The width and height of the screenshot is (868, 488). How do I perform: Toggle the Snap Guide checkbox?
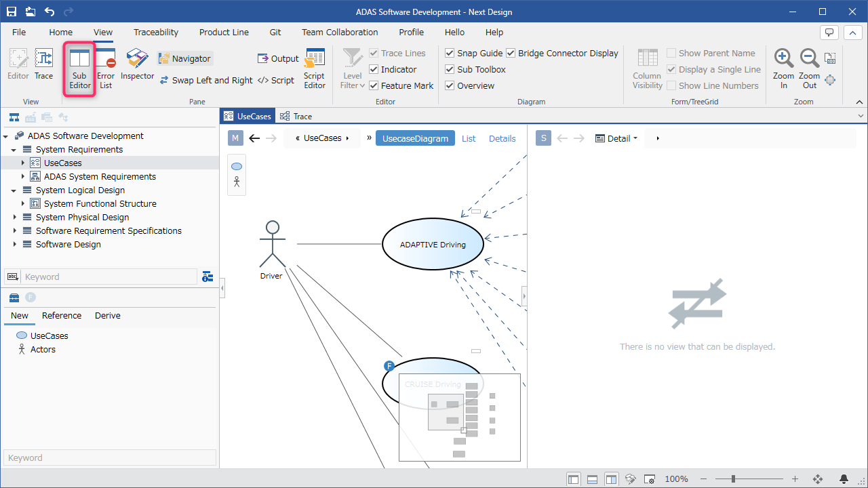[x=450, y=53]
